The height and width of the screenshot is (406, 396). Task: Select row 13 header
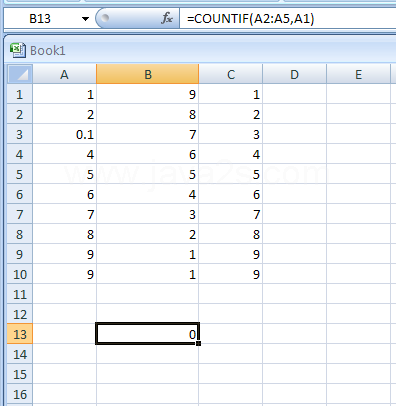click(x=20, y=334)
